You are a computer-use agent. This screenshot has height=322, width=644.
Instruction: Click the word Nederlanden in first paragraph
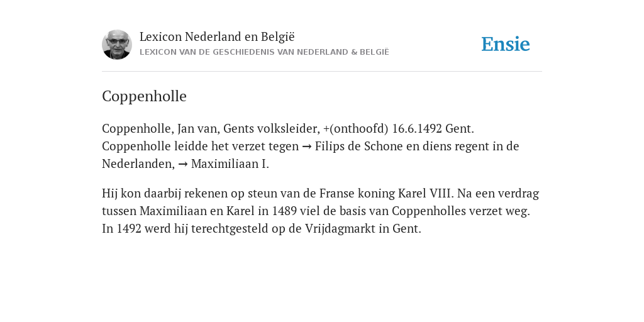[138, 164]
